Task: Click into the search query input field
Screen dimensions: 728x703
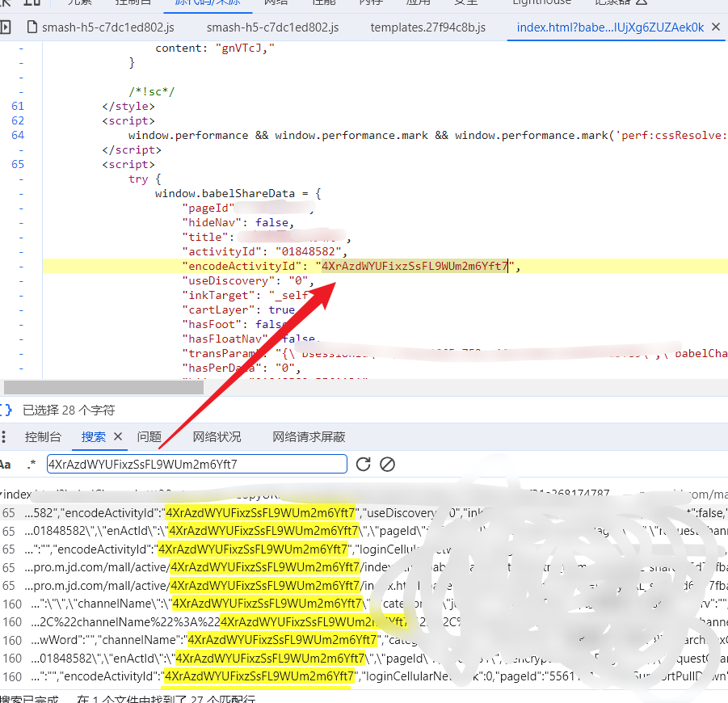Action: (x=197, y=465)
